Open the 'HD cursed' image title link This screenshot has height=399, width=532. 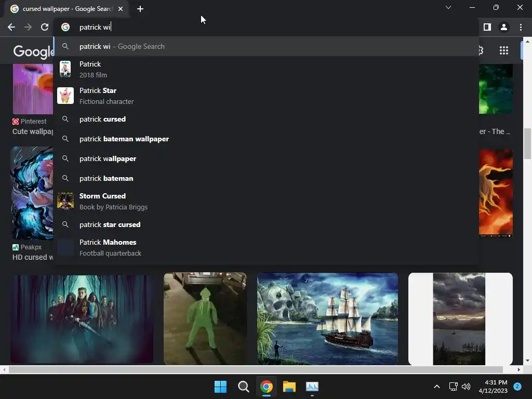tap(33, 257)
